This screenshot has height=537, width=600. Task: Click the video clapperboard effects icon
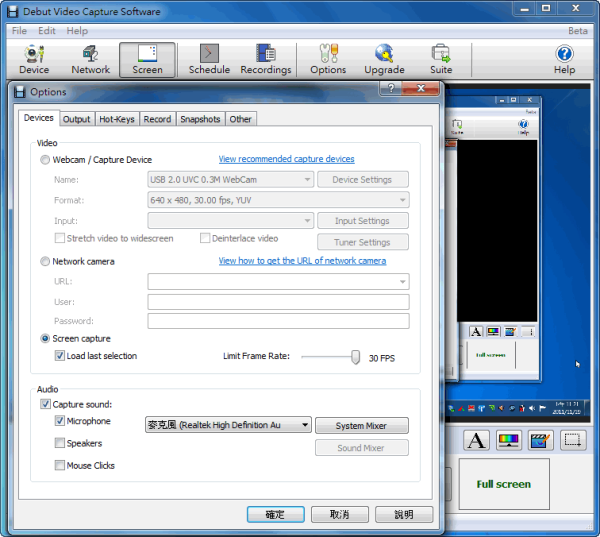pyautogui.click(x=540, y=440)
